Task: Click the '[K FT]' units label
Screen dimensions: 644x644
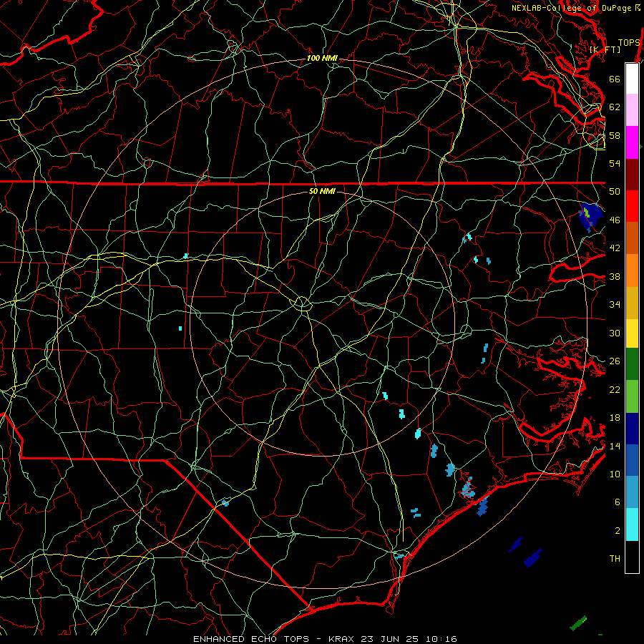Action: [x=605, y=50]
